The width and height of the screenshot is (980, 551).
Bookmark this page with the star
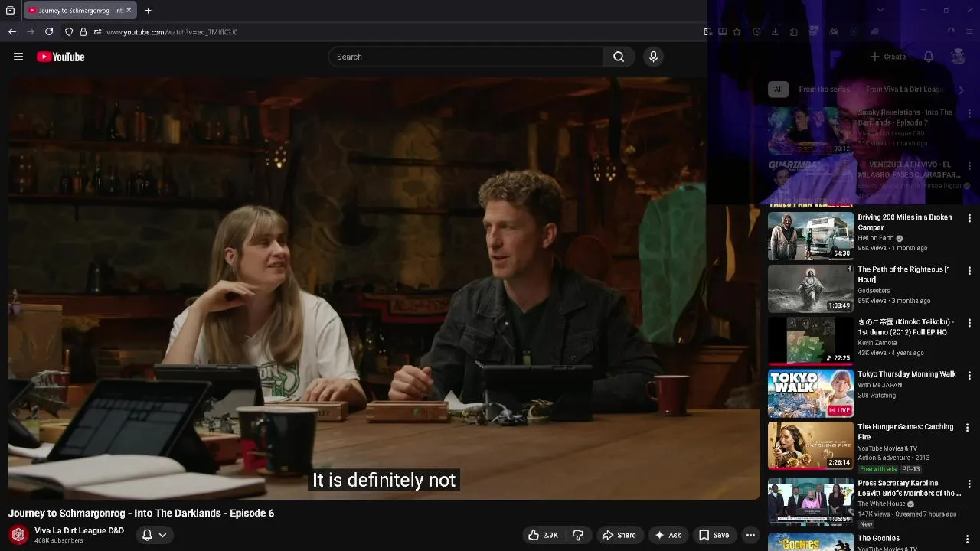click(x=737, y=31)
